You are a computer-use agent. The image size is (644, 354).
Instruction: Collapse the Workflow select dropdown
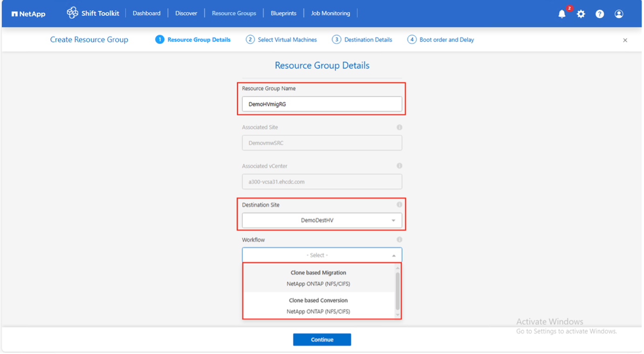394,255
